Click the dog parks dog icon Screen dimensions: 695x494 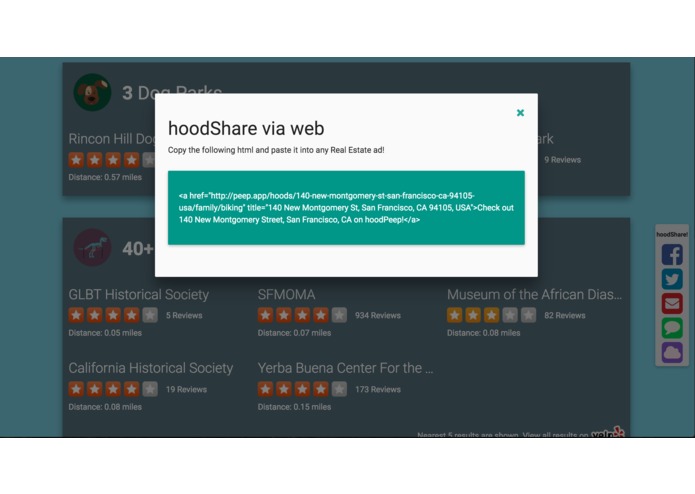coord(92,92)
